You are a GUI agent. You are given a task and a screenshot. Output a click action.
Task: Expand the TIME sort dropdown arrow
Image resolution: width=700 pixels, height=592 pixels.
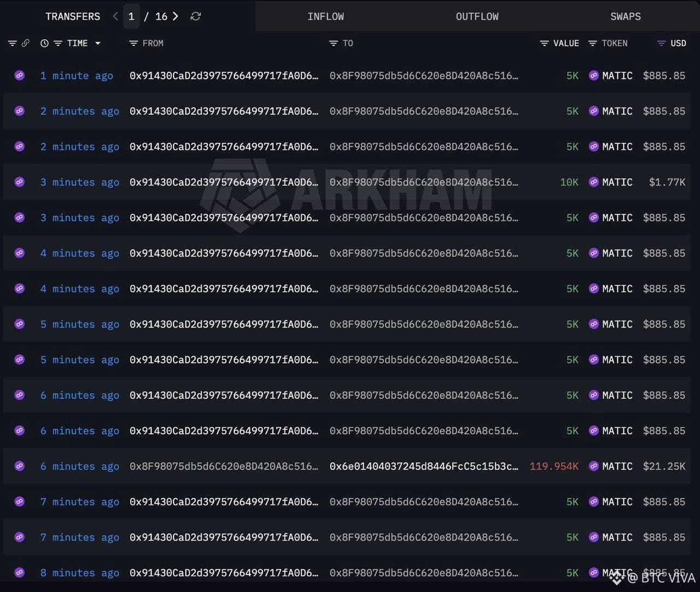[98, 43]
